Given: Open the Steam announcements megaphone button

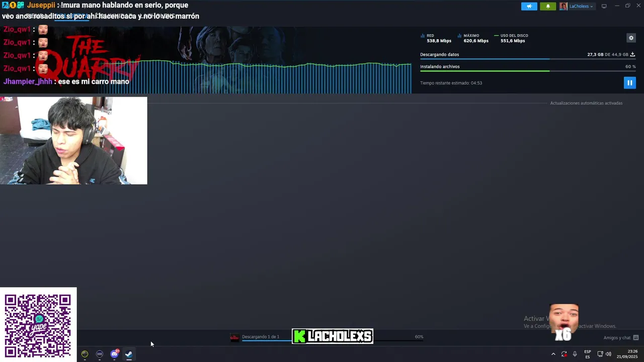Looking at the screenshot, I should 529,6.
